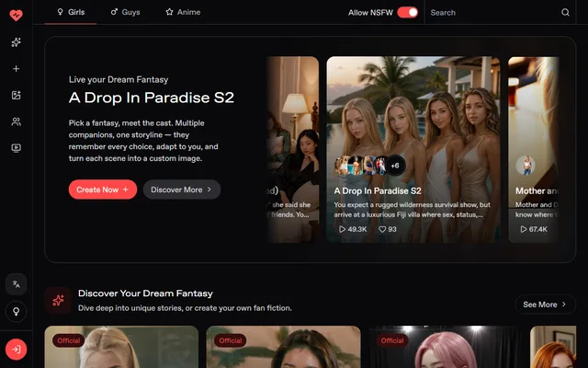Click the Discover More button
Image resolution: width=588 pixels, height=368 pixels.
[x=182, y=190]
